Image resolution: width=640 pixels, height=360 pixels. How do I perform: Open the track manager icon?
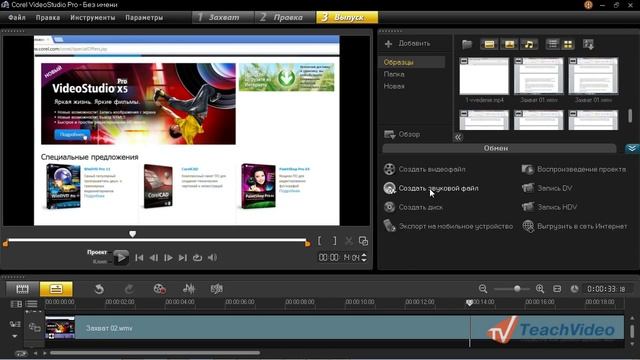click(x=31, y=304)
